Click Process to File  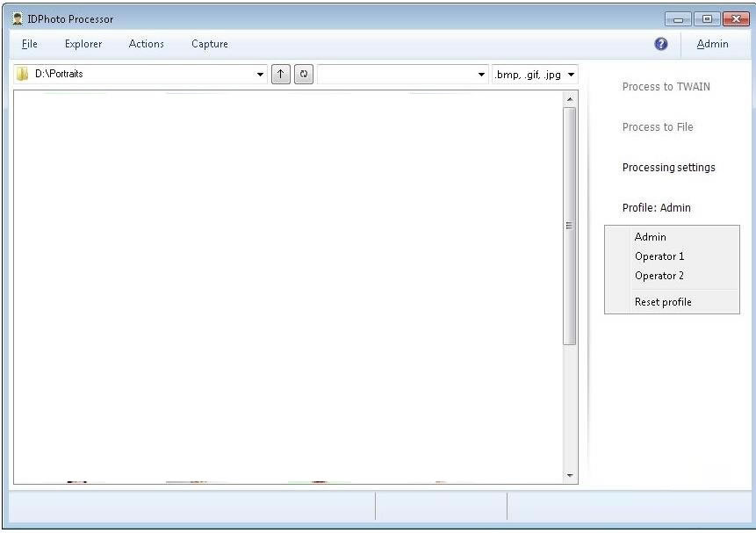click(658, 126)
